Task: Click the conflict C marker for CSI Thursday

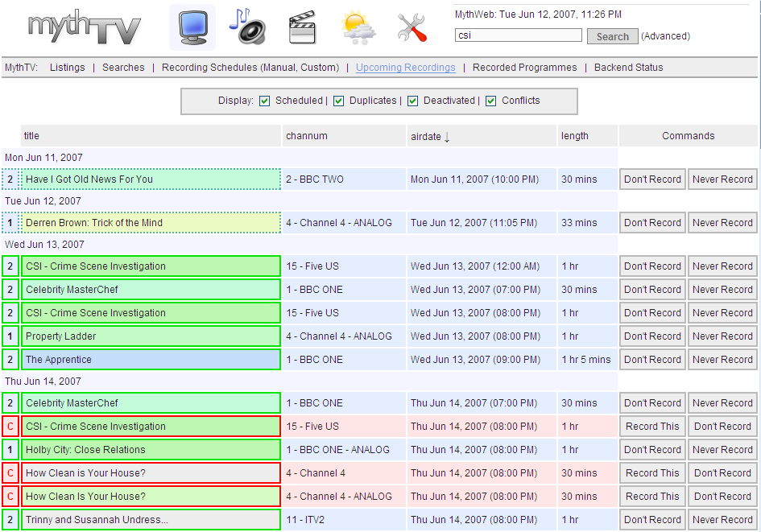Action: (x=10, y=427)
